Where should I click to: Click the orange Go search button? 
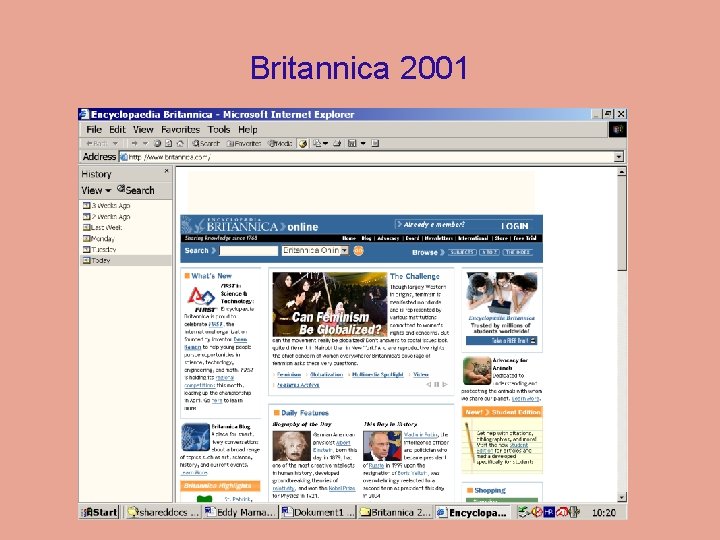pyautogui.click(x=358, y=250)
